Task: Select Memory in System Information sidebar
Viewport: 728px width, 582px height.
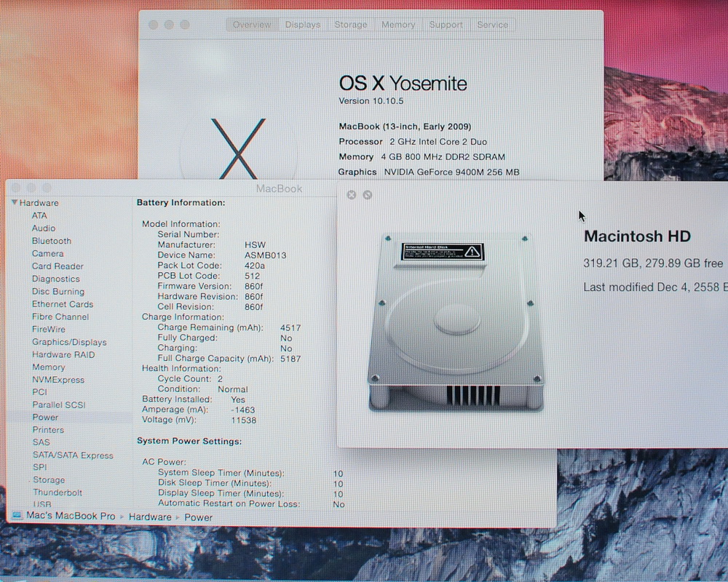Action: (48, 367)
